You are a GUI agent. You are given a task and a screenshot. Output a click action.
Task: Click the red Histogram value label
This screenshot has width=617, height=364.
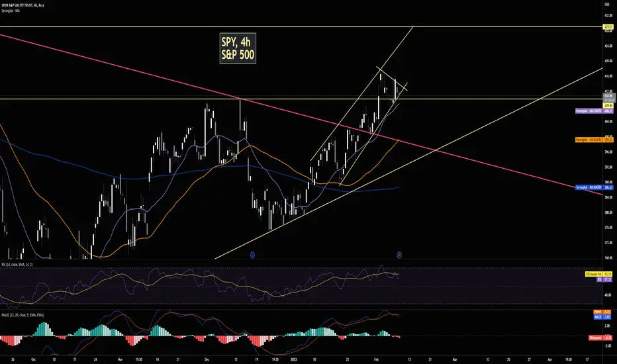(x=600, y=338)
